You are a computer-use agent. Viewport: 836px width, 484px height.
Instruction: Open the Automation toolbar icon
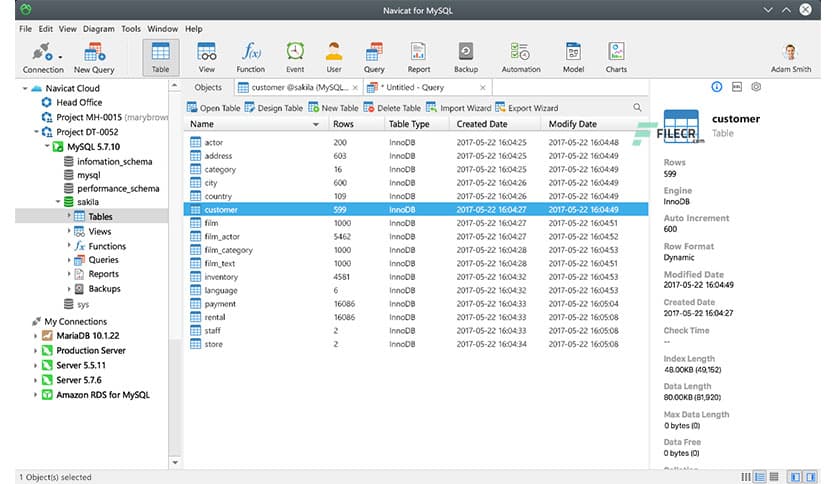pos(521,58)
